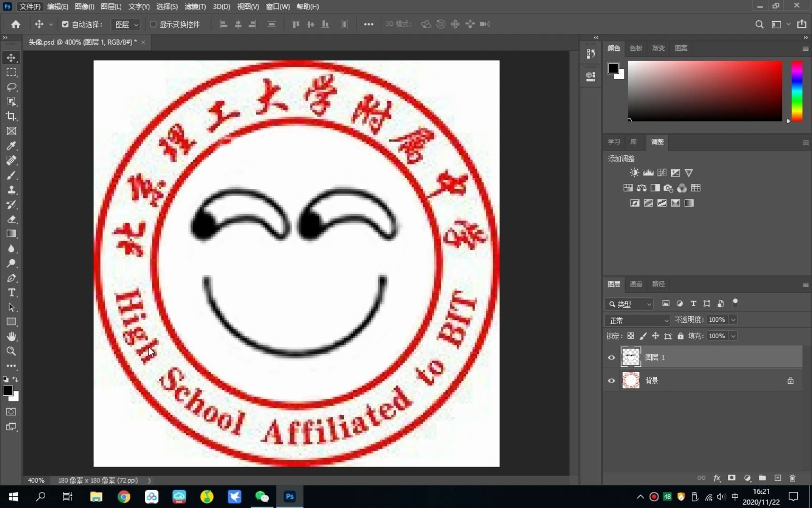Open the layer style fx menu
The height and width of the screenshot is (508, 812).
[x=717, y=478]
